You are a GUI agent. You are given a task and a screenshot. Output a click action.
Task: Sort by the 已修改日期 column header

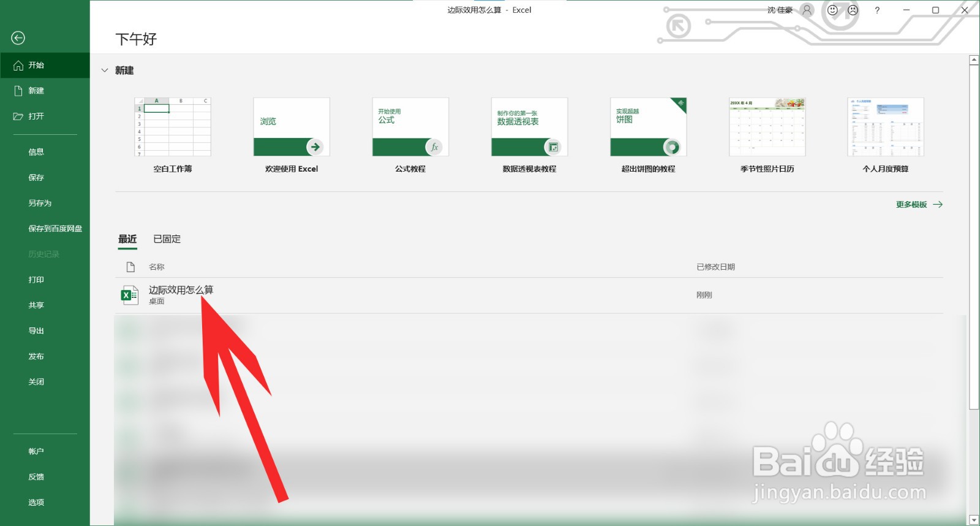pos(715,267)
